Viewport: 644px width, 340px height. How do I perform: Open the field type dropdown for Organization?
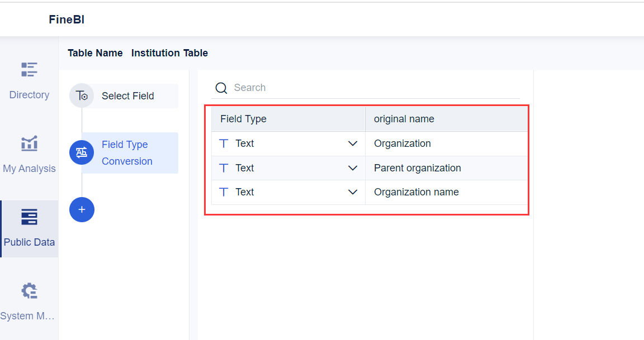coord(353,143)
